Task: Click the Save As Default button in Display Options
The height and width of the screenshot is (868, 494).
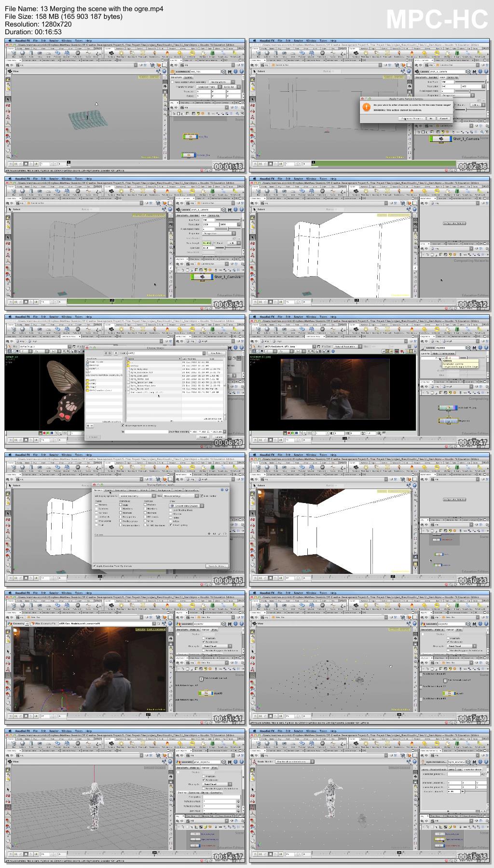Action: [217, 566]
